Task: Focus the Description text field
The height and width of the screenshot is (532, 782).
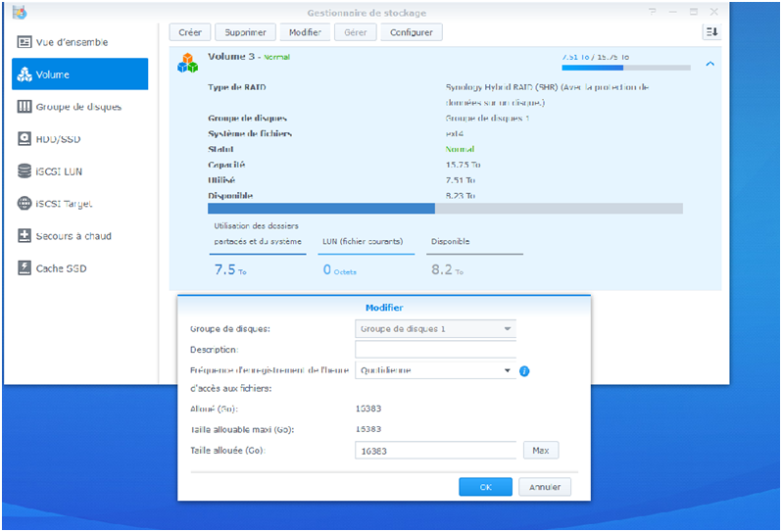Action: (x=435, y=350)
